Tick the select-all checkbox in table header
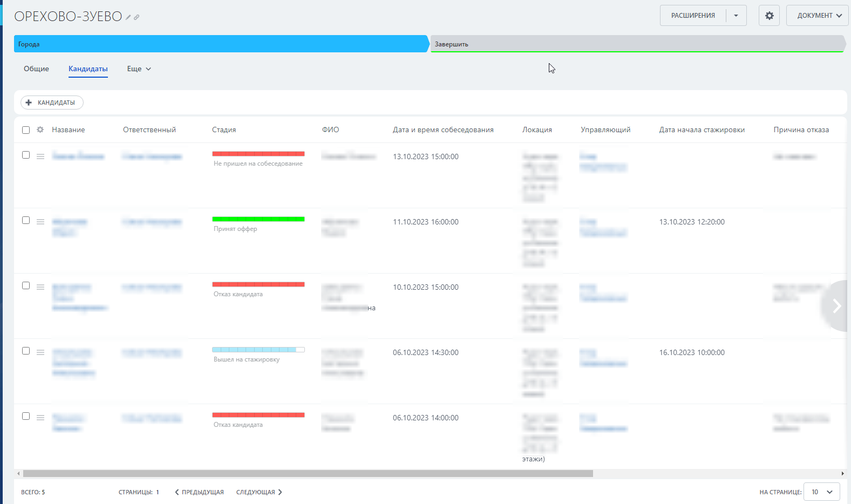The image size is (851, 504). coord(26,130)
